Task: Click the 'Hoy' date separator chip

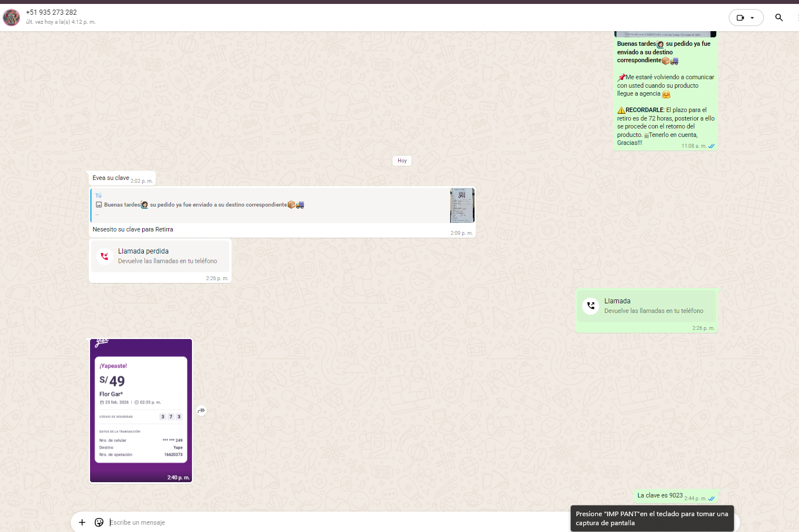Action: 402,161
